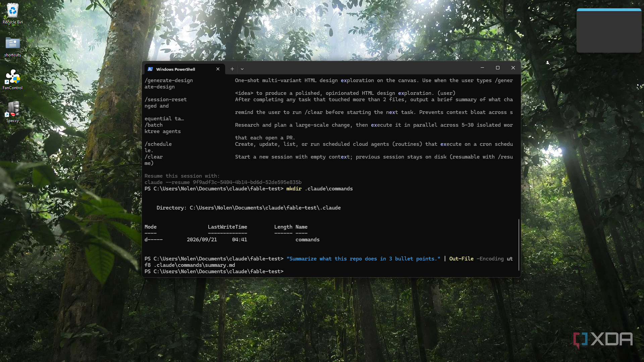Click the '04:41' time value
This screenshot has height=362, width=644.
click(x=239, y=240)
